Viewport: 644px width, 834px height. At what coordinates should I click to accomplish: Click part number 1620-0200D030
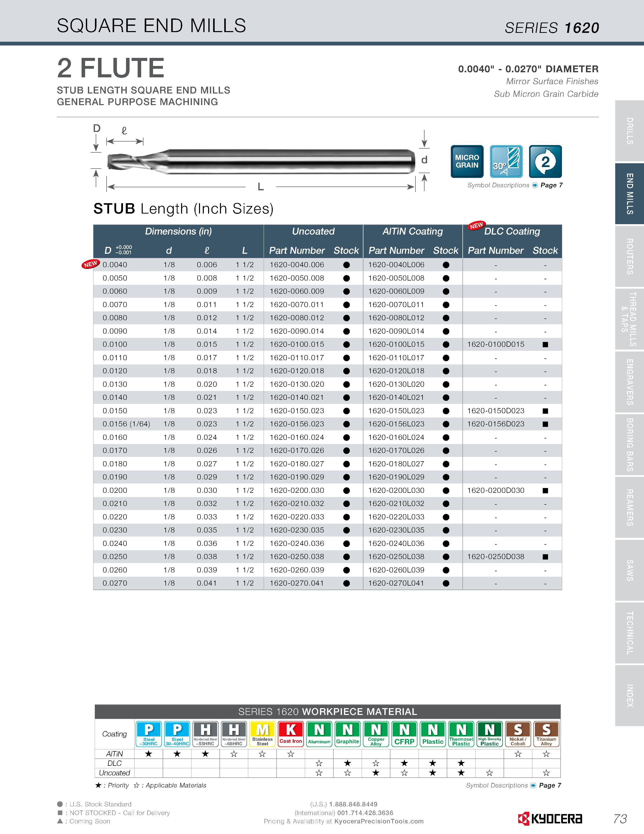coord(496,490)
